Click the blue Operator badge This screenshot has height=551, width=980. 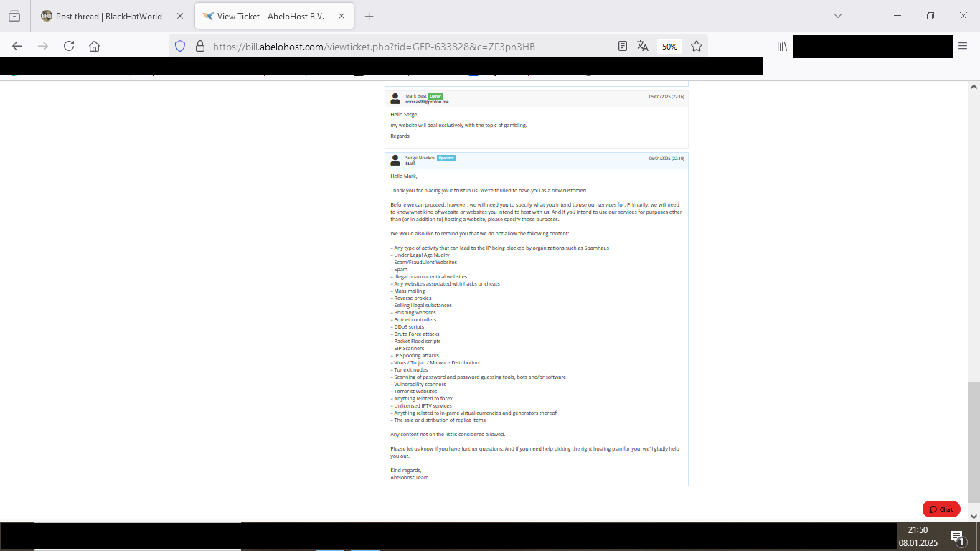pos(446,158)
